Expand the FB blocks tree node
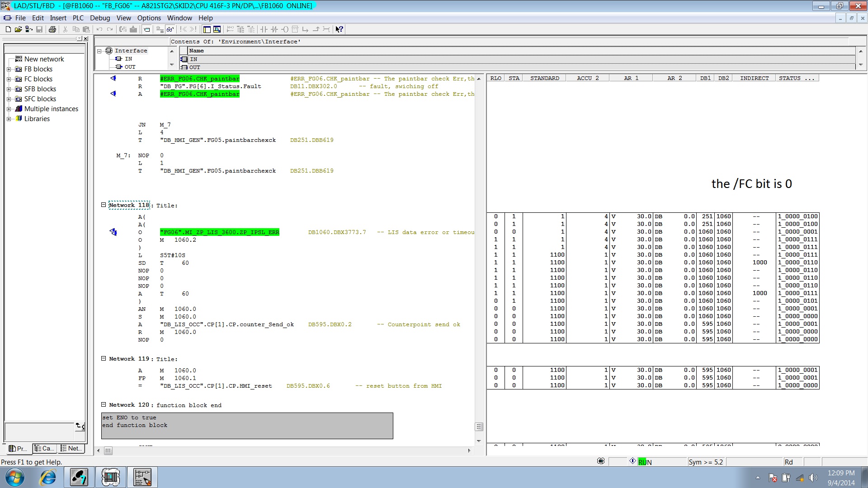The image size is (868, 488). [9, 69]
